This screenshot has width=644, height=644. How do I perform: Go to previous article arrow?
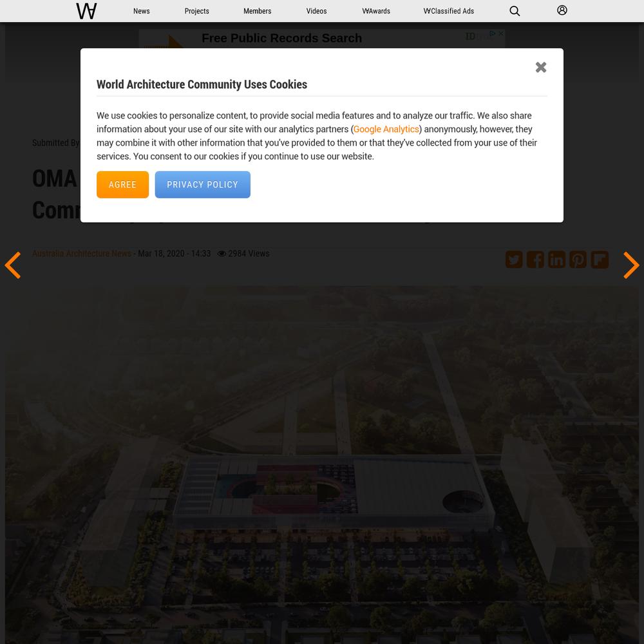pos(13,265)
